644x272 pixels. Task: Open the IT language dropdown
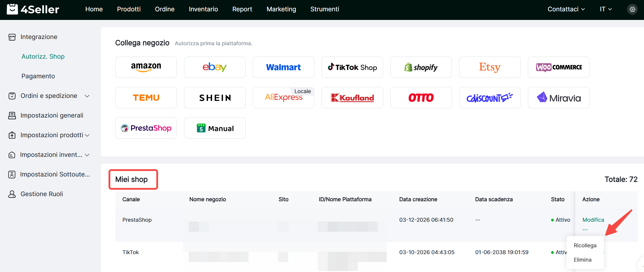tap(606, 9)
